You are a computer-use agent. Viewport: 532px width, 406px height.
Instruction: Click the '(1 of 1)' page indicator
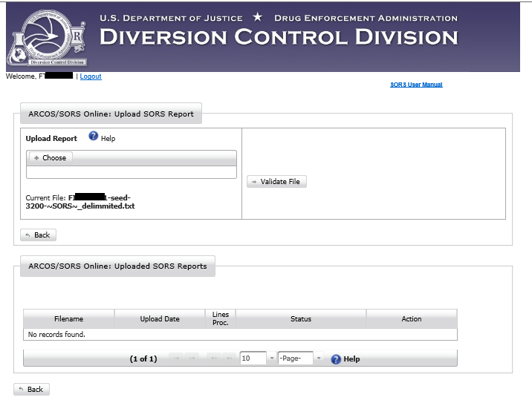[x=143, y=359]
